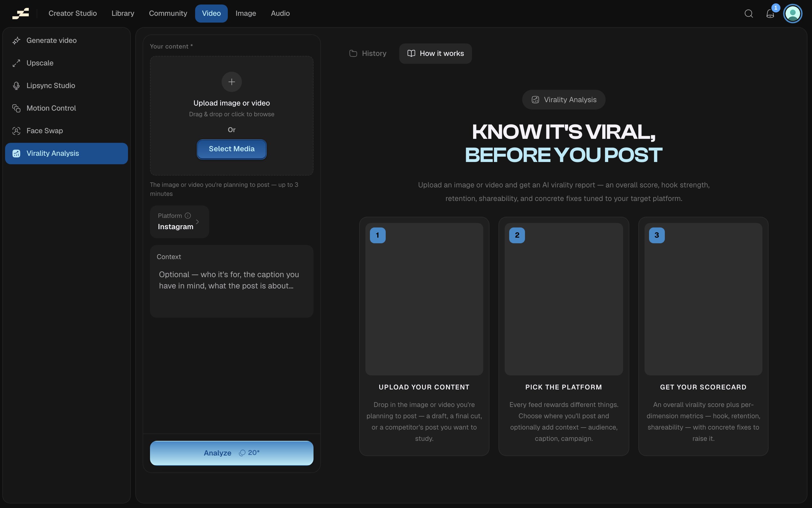Click the plus upload circle icon
Screen dimensions: 812x508
tap(231, 82)
